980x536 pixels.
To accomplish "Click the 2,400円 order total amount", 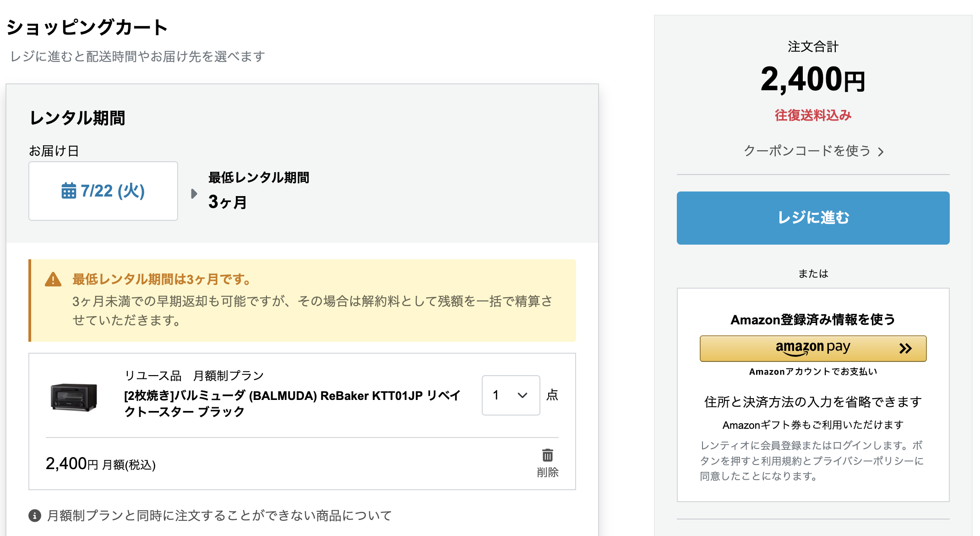I will [812, 79].
